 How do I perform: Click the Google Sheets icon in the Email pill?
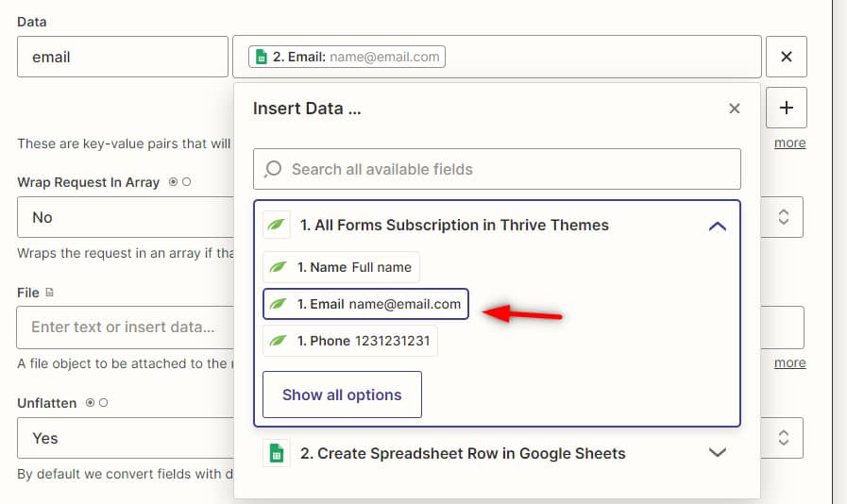click(x=261, y=57)
